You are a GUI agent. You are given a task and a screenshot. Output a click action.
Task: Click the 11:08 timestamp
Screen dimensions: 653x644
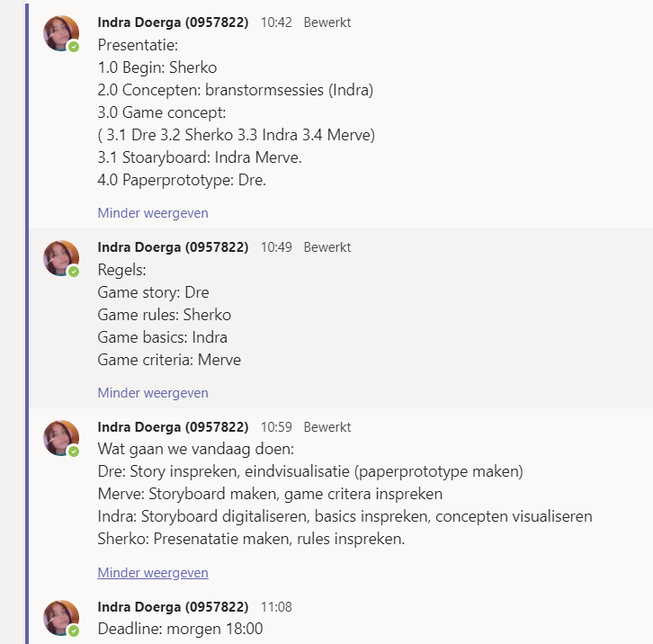pyautogui.click(x=276, y=607)
